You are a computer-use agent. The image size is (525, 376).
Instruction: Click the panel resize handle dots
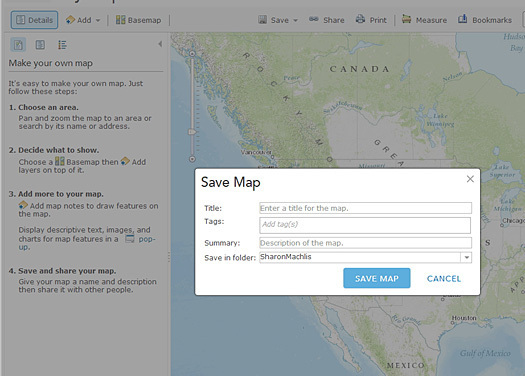click(x=169, y=257)
